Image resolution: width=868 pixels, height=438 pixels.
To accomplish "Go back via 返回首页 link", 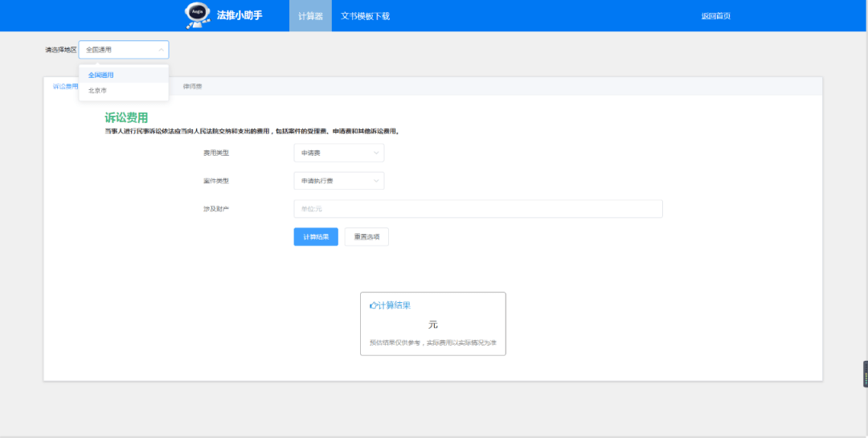I will [716, 16].
